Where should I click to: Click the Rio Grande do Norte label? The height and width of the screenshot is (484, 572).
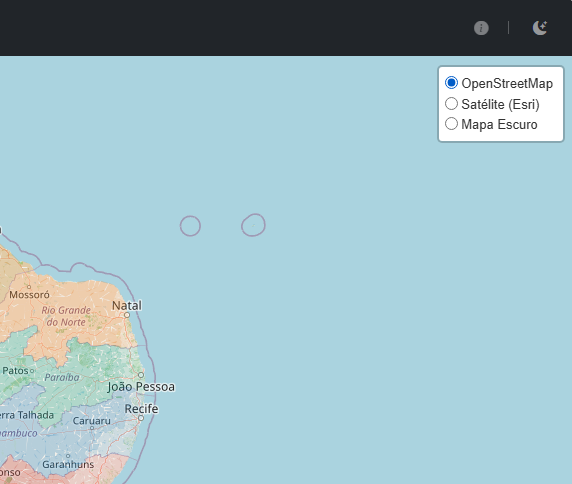pos(66,316)
